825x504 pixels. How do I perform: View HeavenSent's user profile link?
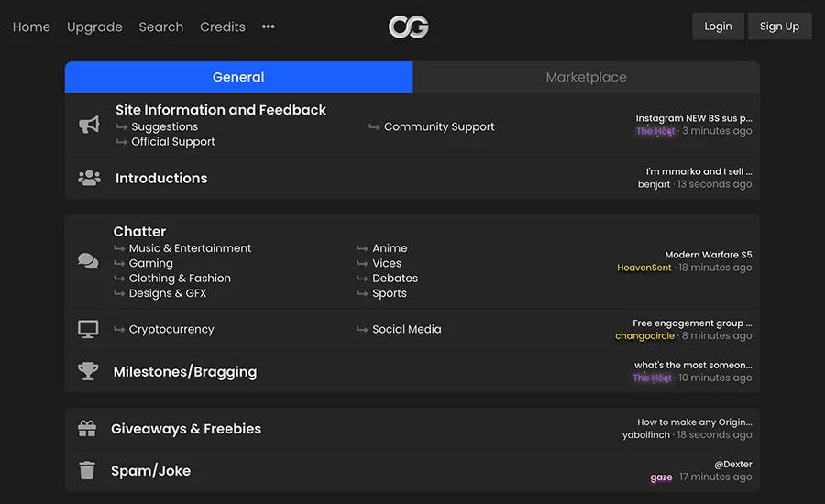click(644, 268)
